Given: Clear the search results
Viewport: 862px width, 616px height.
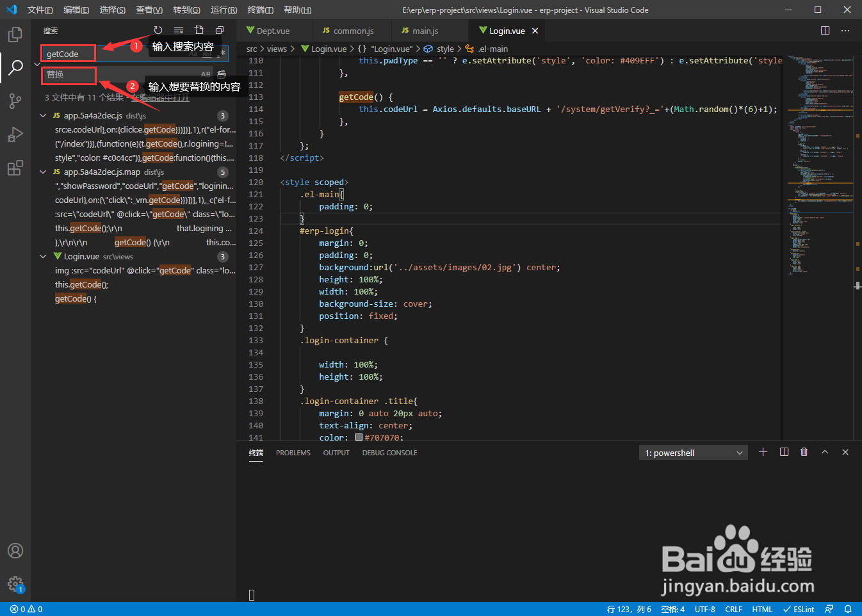Looking at the screenshot, I should pyautogui.click(x=179, y=30).
